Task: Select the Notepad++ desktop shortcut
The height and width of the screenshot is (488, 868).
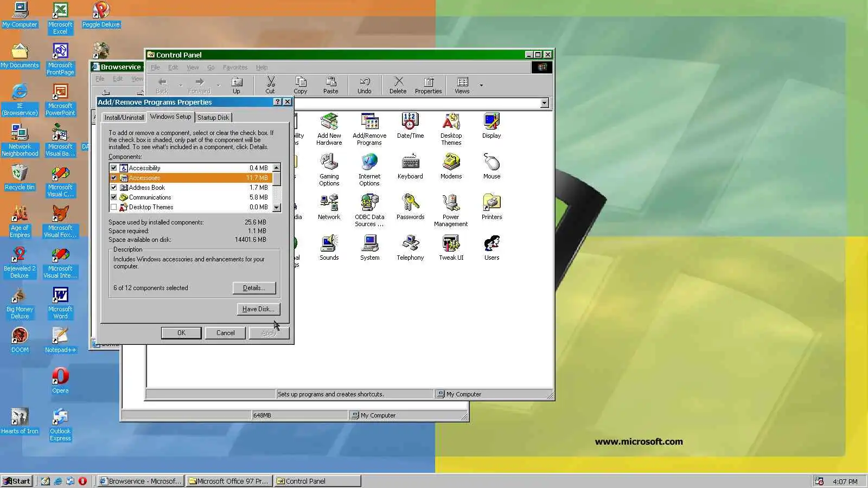Action: pos(60,340)
